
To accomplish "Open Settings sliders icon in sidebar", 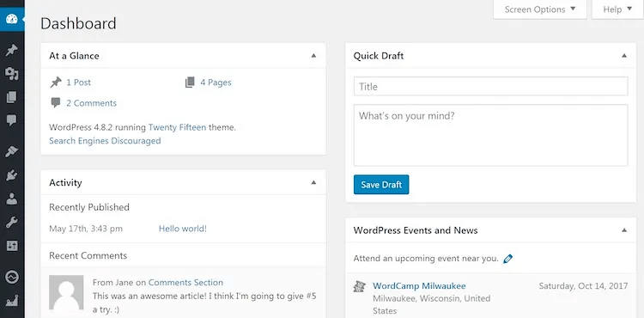I will click(11, 246).
